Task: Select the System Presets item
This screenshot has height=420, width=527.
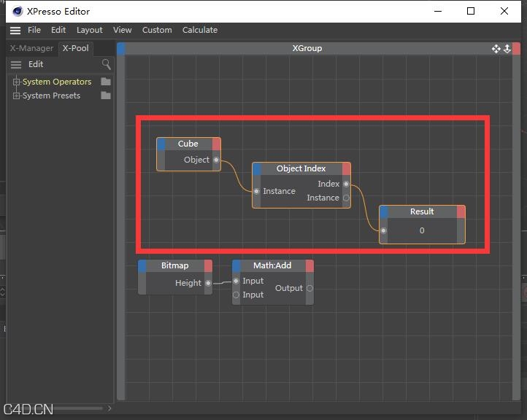Action: point(51,96)
